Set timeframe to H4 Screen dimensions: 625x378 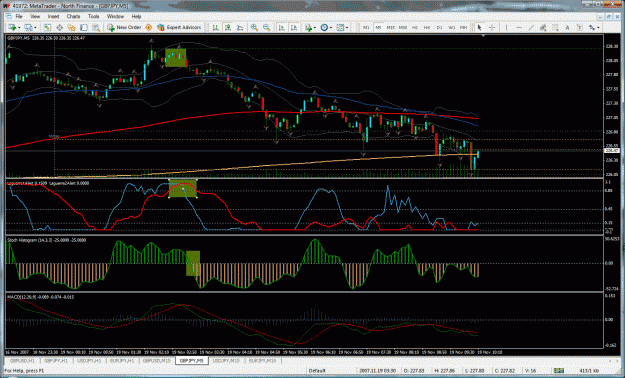point(427,28)
